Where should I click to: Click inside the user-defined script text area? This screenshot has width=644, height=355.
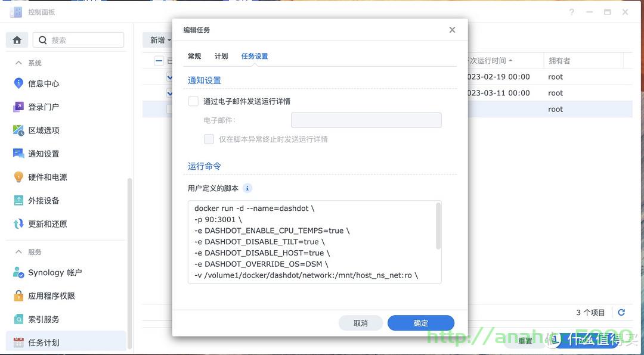[x=315, y=242]
